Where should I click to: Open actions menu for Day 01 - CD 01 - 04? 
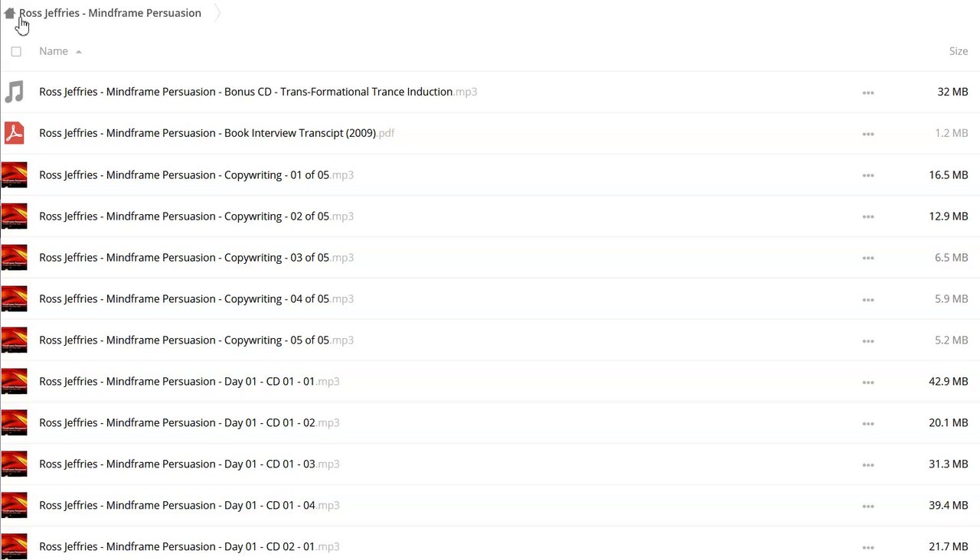(x=868, y=506)
